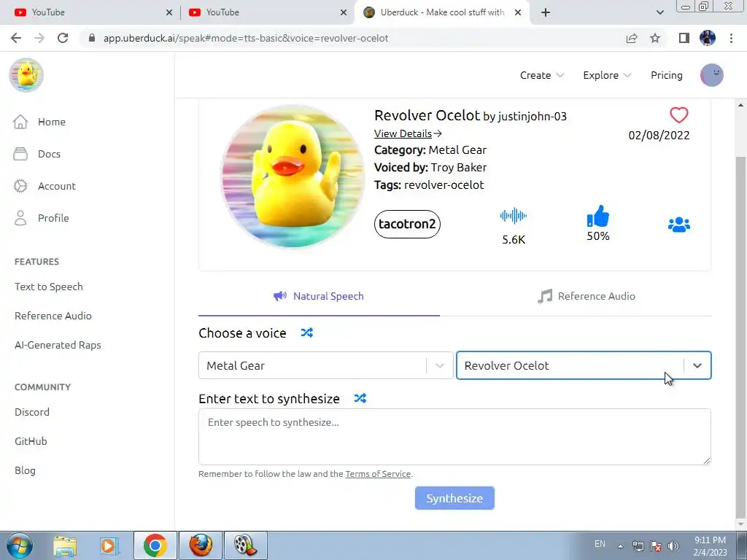Shuffle voice with Choose a voice random icon

click(307, 332)
